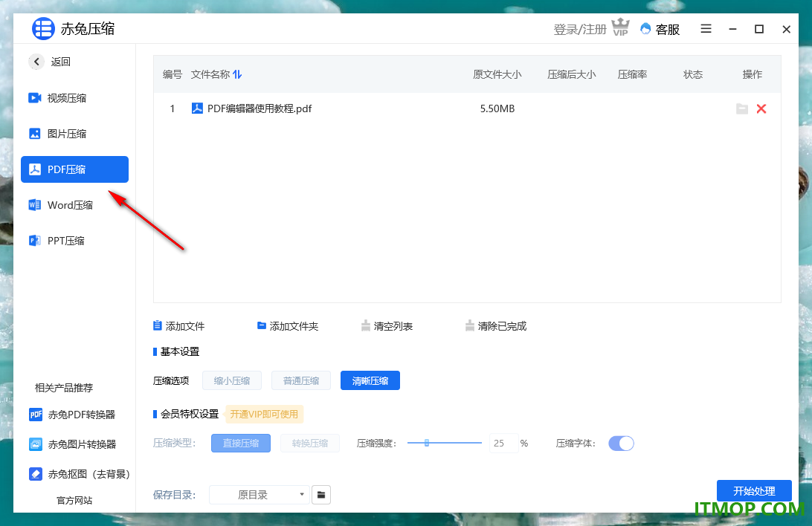Select 转换压缩 compression type

coord(309,444)
